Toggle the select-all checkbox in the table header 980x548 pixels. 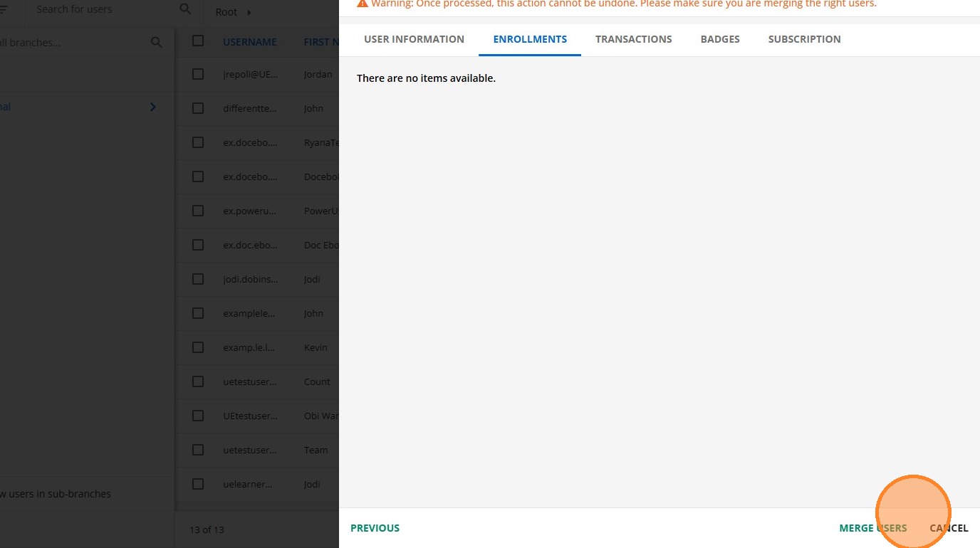click(x=198, y=41)
